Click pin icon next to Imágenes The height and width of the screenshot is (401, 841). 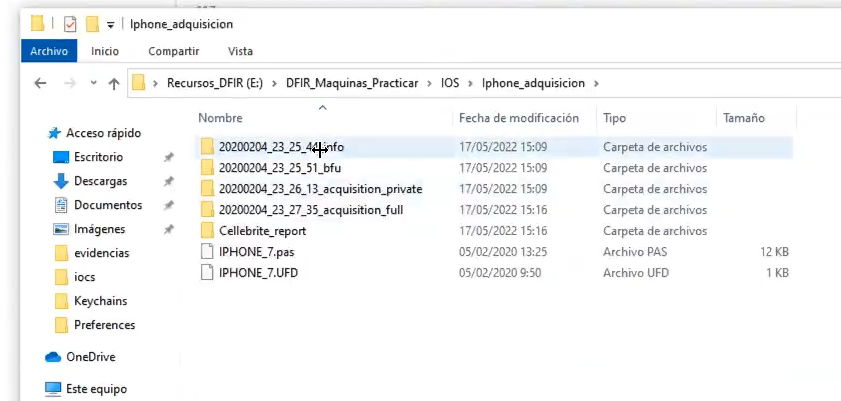[168, 229]
